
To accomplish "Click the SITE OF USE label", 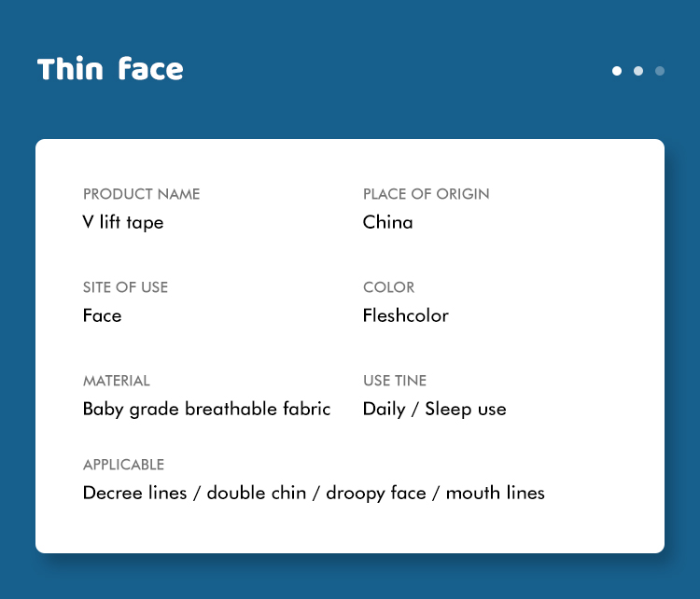I will click(125, 287).
